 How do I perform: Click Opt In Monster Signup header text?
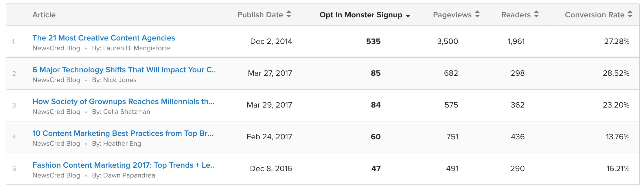coord(361,15)
